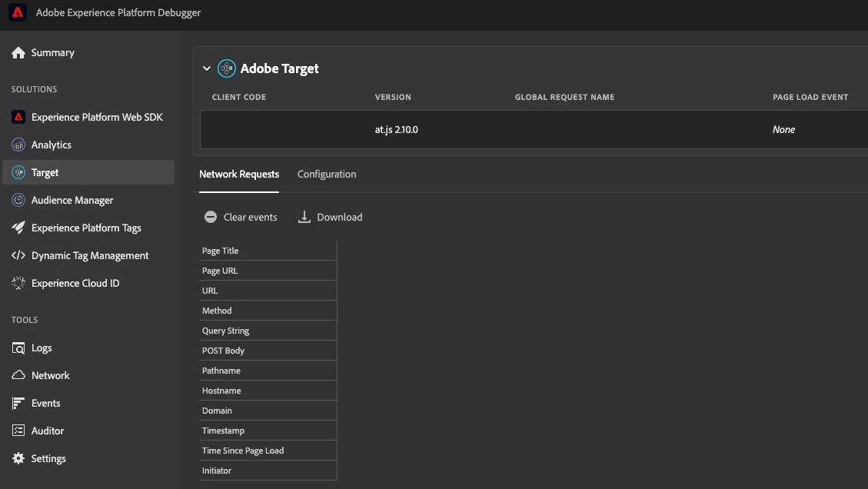
Task: Open Summary in the sidebar
Action: pos(52,52)
